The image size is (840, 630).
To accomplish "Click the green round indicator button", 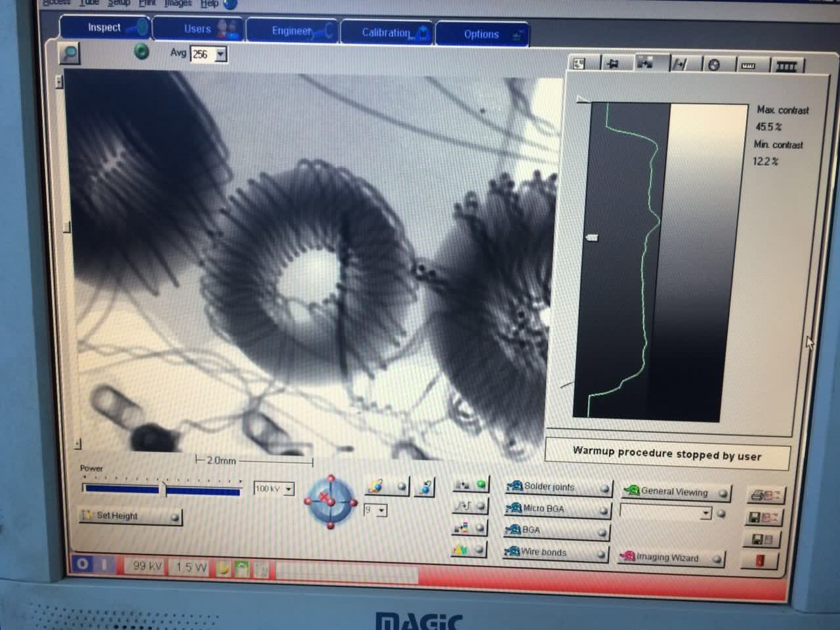I will pos(141,51).
